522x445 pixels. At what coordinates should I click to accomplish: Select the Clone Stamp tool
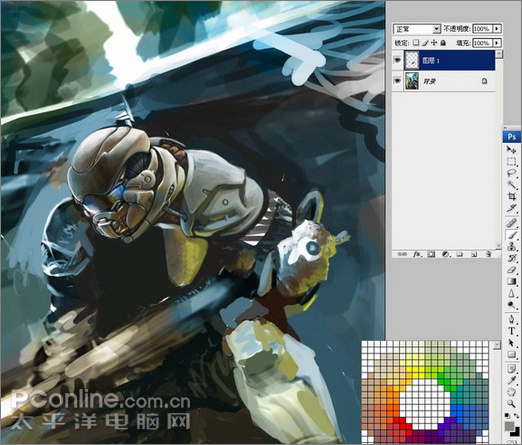[511, 247]
